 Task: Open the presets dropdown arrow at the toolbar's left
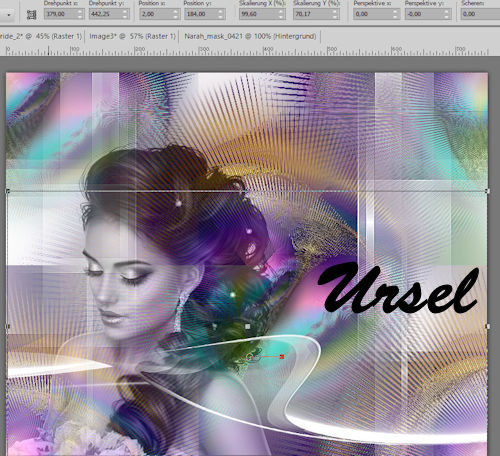point(8,15)
